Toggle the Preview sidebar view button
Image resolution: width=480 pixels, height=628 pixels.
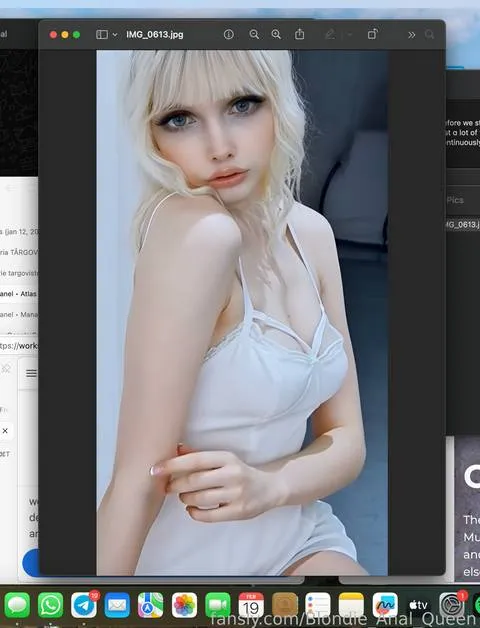[x=102, y=35]
